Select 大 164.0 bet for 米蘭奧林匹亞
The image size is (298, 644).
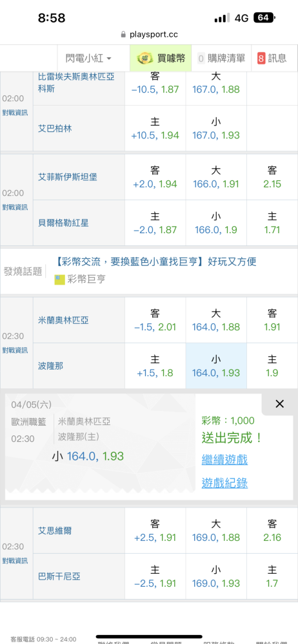216,320
